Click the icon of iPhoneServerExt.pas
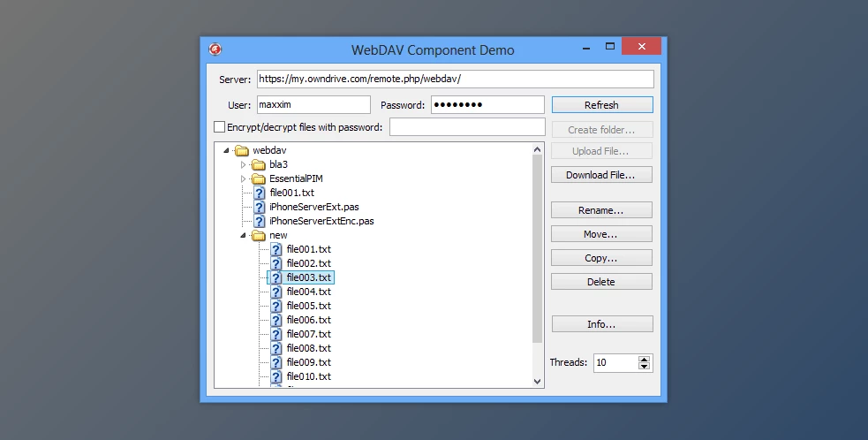 click(x=259, y=207)
